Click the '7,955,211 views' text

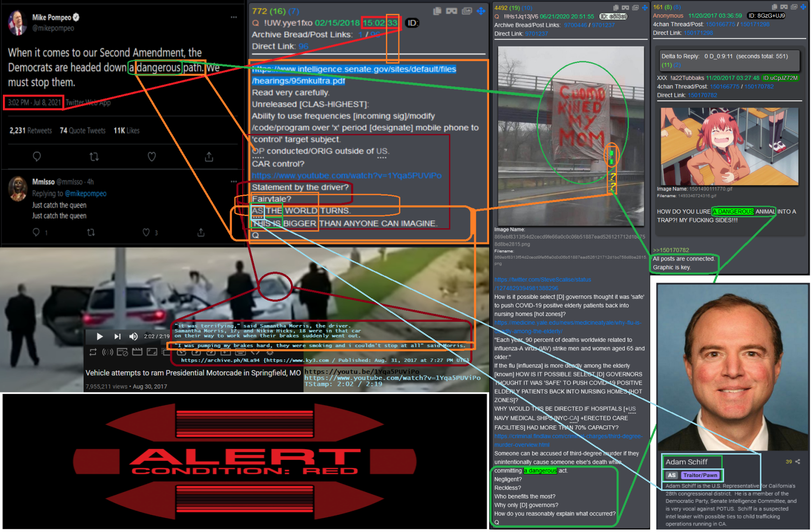pyautogui.click(x=107, y=387)
